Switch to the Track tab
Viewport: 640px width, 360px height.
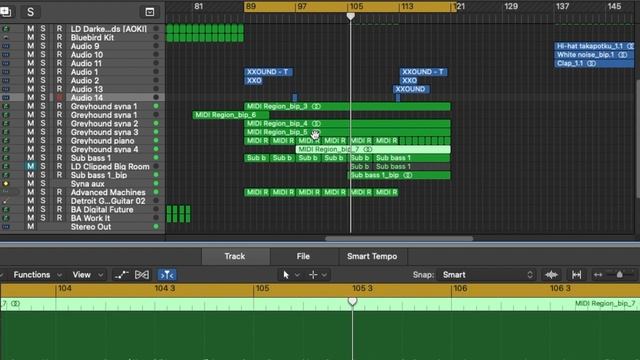pos(235,256)
